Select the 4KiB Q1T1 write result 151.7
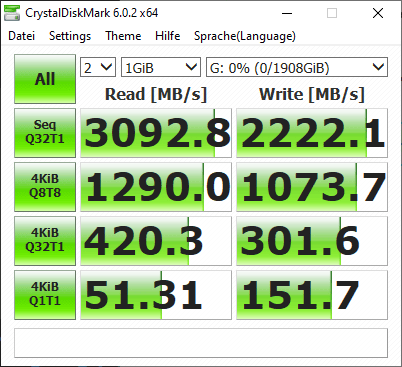Image resolution: width=402 pixels, height=367 pixels. coord(312,295)
